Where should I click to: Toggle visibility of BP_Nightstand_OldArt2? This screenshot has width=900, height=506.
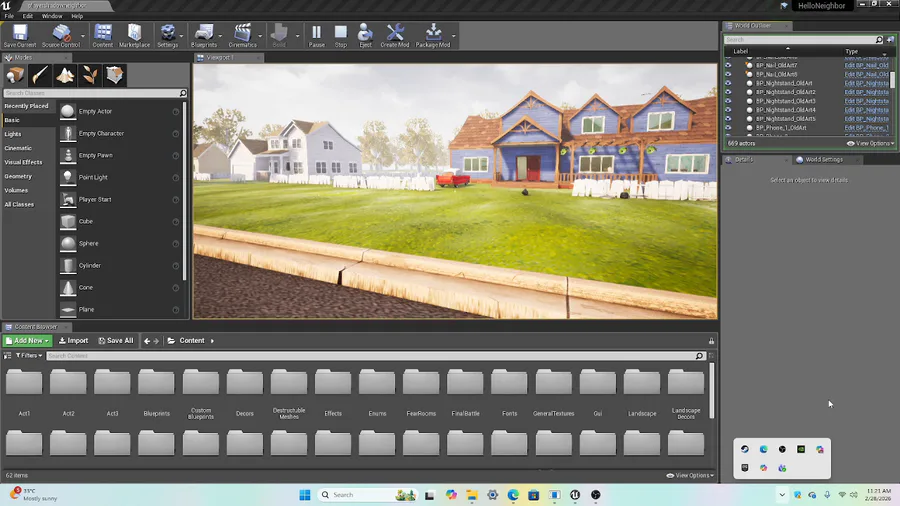click(x=728, y=92)
